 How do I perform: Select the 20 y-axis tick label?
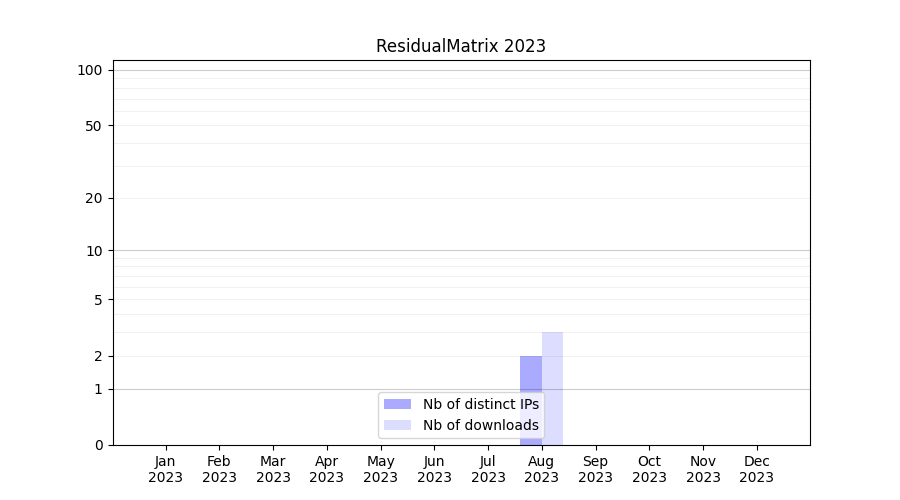[94, 198]
